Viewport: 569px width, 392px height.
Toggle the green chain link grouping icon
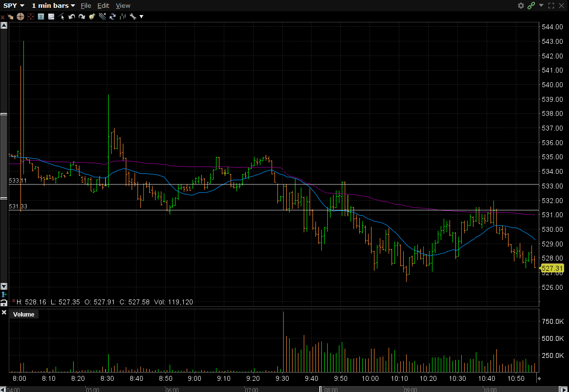coord(531,5)
